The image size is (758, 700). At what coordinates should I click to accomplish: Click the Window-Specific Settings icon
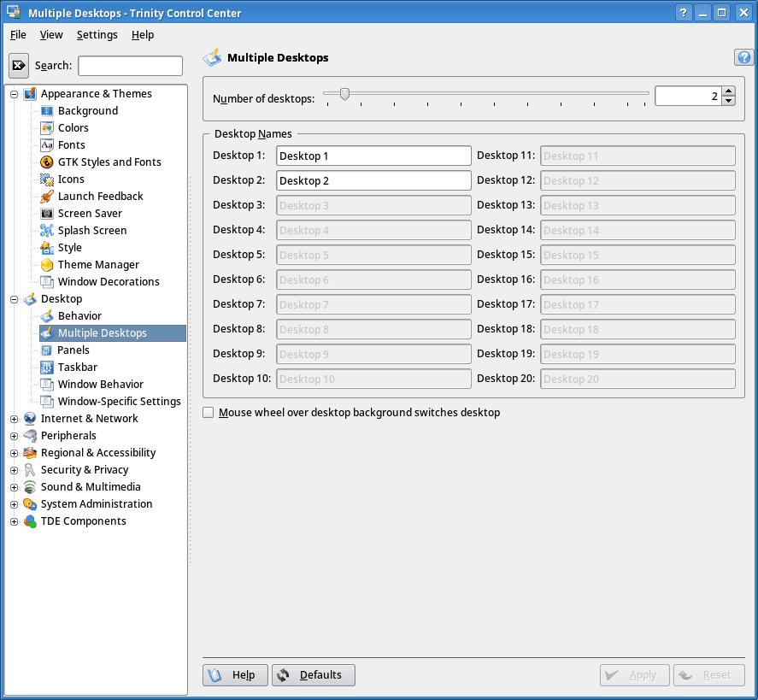(47, 402)
